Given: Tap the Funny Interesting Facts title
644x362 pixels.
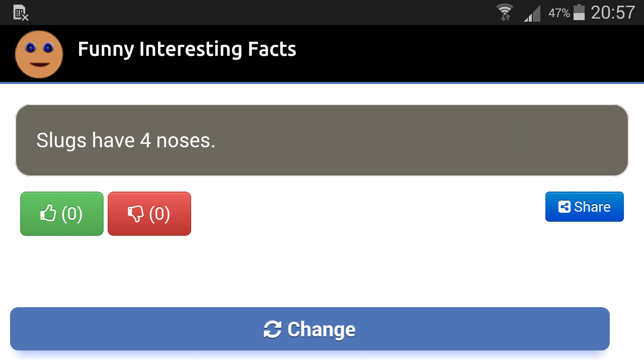Looking at the screenshot, I should click(x=187, y=49).
